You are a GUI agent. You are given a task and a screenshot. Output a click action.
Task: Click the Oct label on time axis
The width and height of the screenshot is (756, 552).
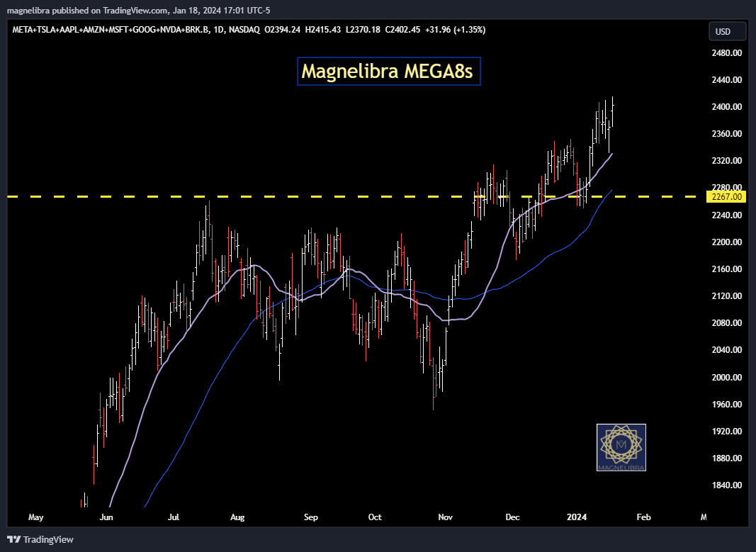coord(375,517)
